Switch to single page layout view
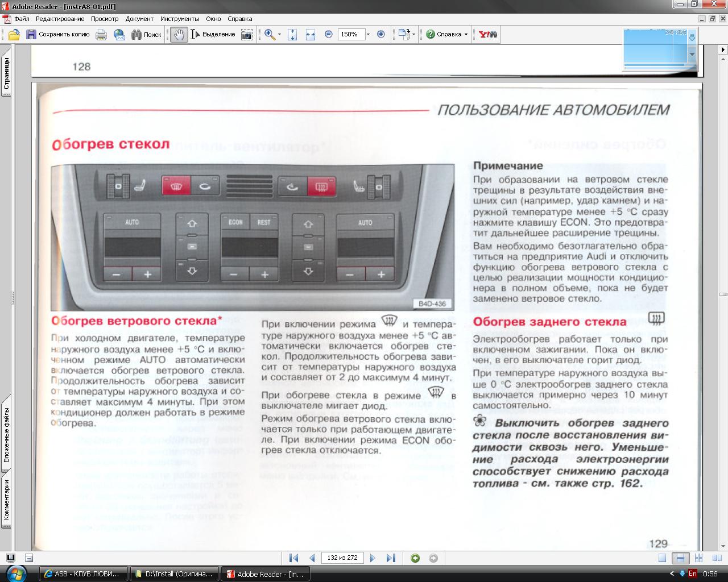 tap(662, 558)
